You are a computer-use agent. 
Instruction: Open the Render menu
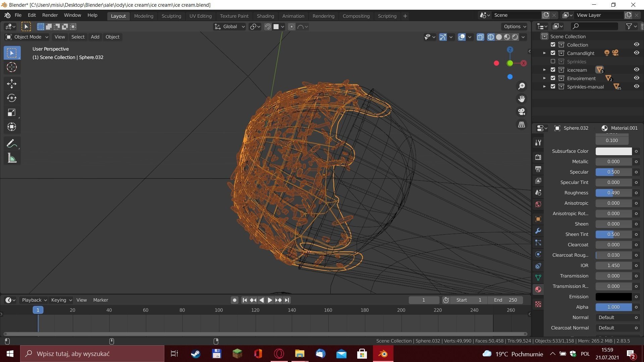click(50, 15)
